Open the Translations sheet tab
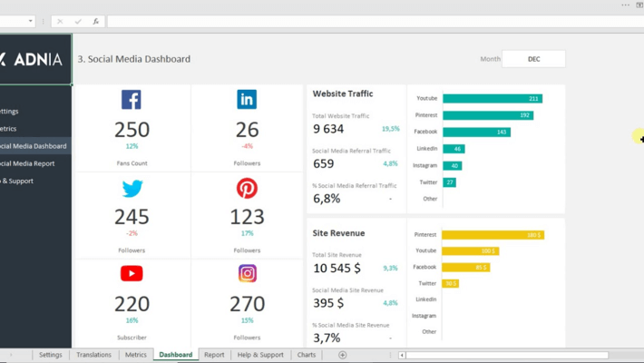This screenshot has height=363, width=644. click(94, 355)
